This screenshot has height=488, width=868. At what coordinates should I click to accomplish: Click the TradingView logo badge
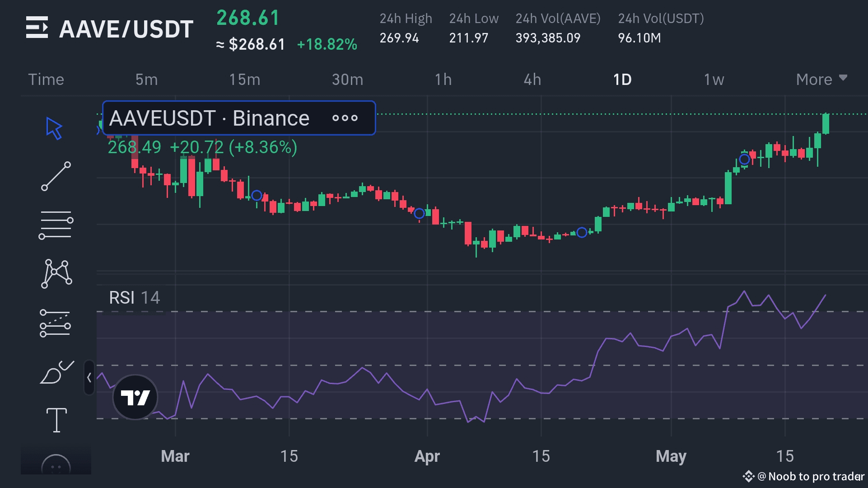(135, 397)
